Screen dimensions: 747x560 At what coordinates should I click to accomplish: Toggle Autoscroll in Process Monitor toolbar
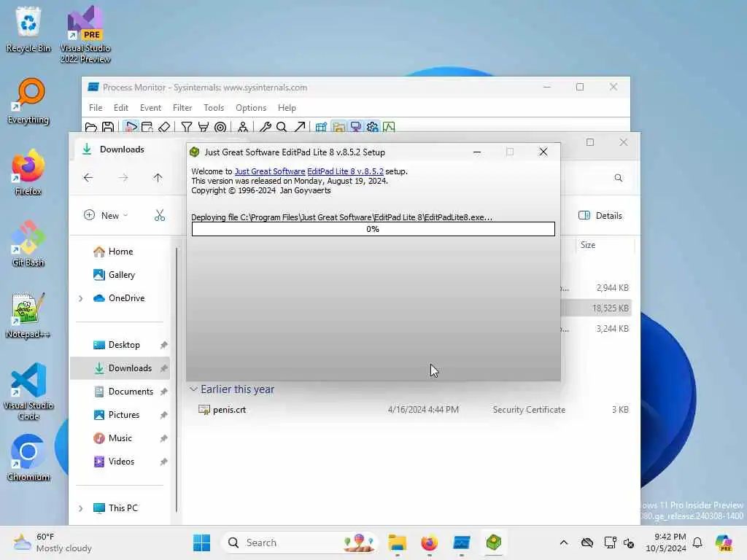point(147,127)
